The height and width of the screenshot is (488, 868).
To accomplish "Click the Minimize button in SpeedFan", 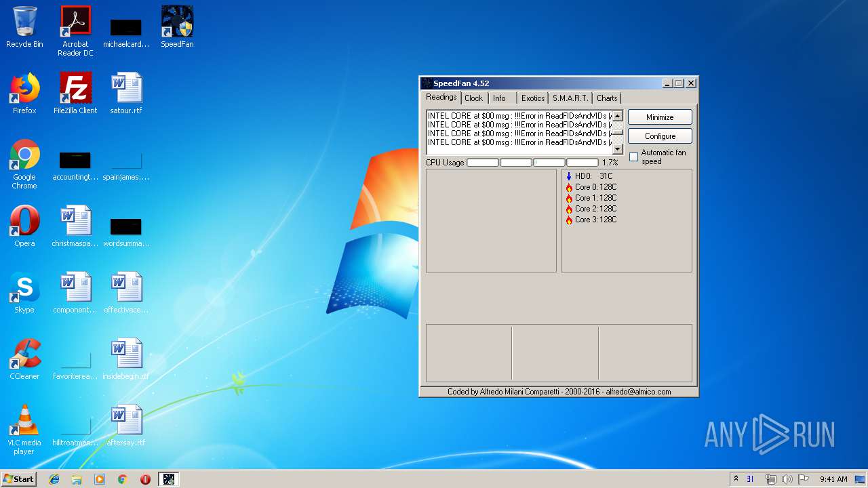I will click(x=660, y=117).
